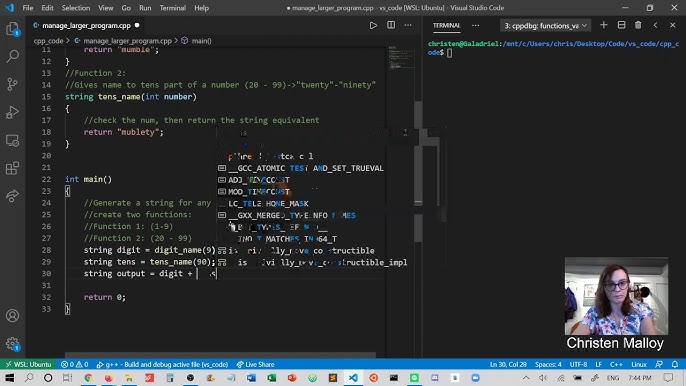This screenshot has width=686, height=386.
Task: Open editor more actions ellipsis menu
Action: coord(408,25)
